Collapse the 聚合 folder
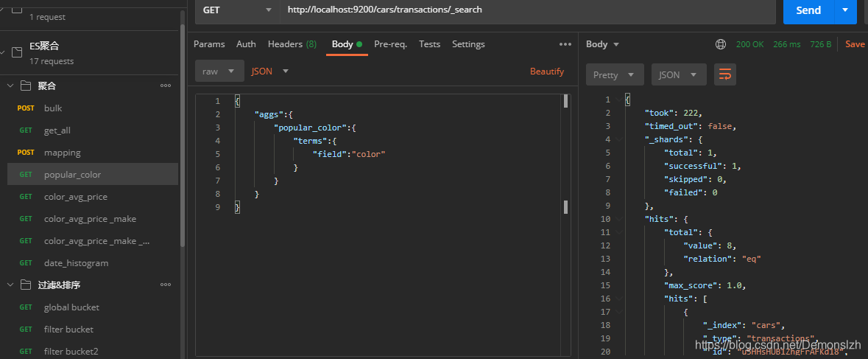 coord(10,86)
